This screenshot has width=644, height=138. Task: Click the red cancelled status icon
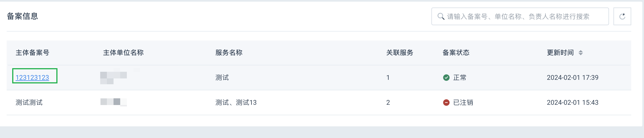tap(446, 103)
